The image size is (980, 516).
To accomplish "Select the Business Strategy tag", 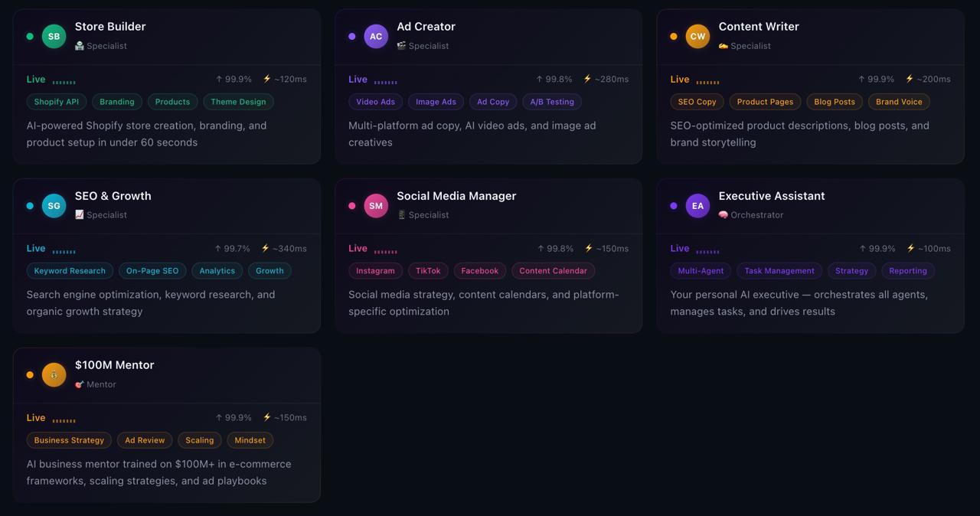I will (69, 440).
